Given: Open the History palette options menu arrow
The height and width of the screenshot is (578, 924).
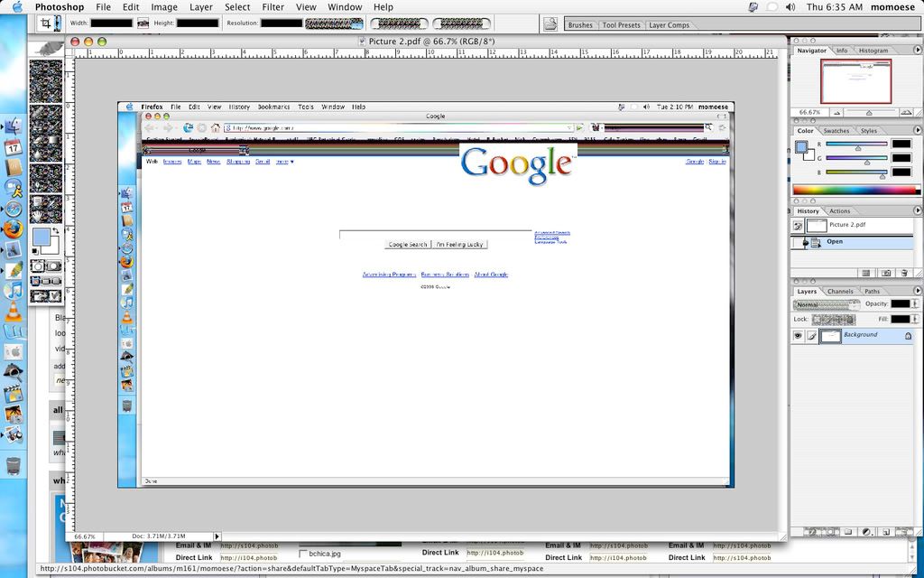Looking at the screenshot, I should coord(917,210).
